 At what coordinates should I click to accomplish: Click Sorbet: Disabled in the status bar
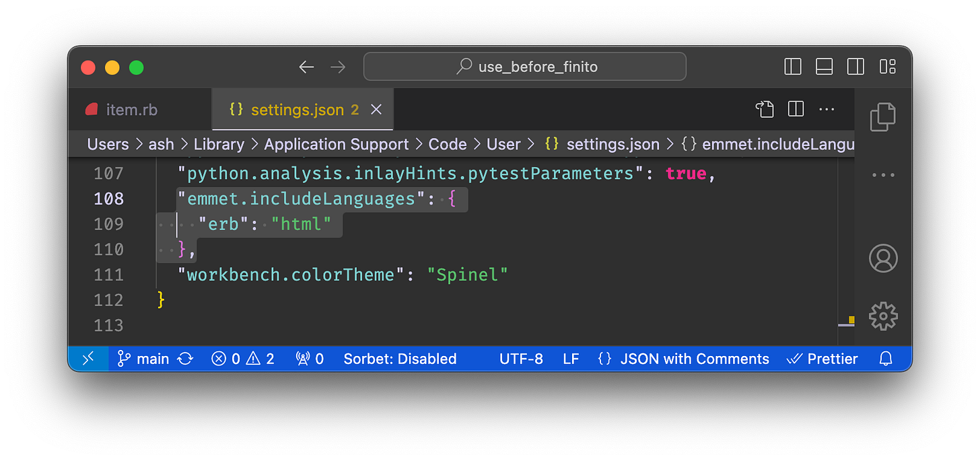pyautogui.click(x=400, y=359)
